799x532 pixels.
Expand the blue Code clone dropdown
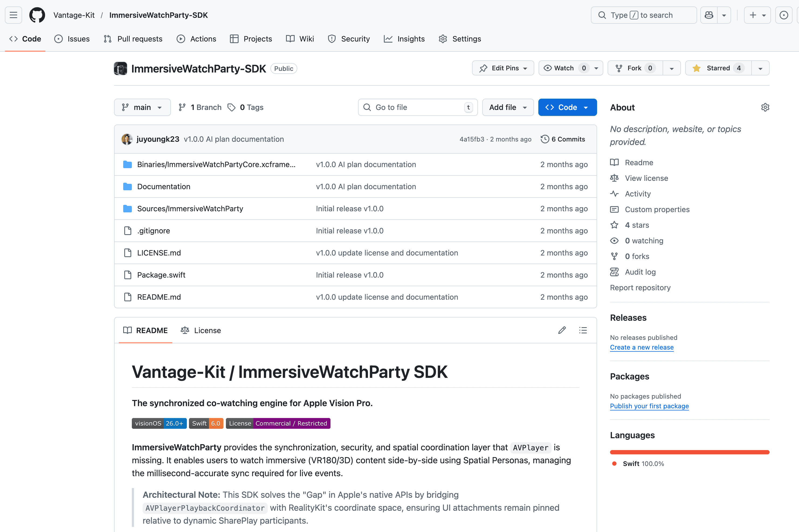point(567,107)
